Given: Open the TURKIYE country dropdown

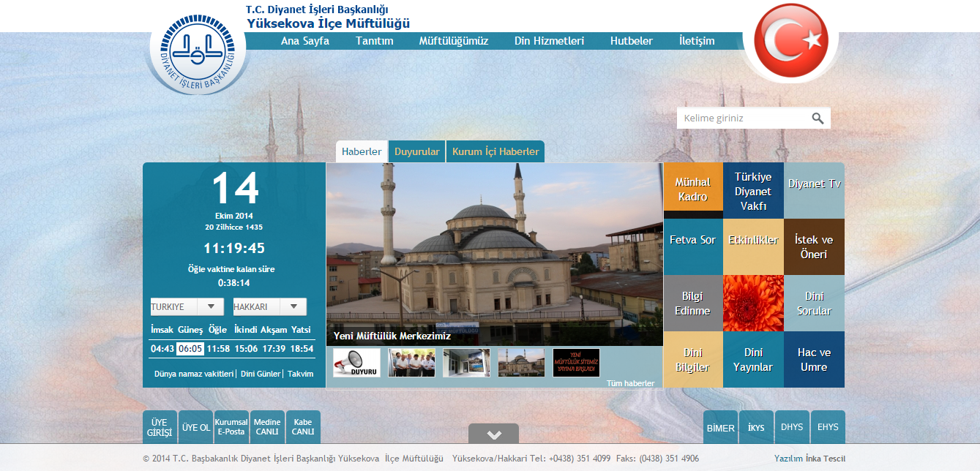Looking at the screenshot, I should (x=187, y=307).
